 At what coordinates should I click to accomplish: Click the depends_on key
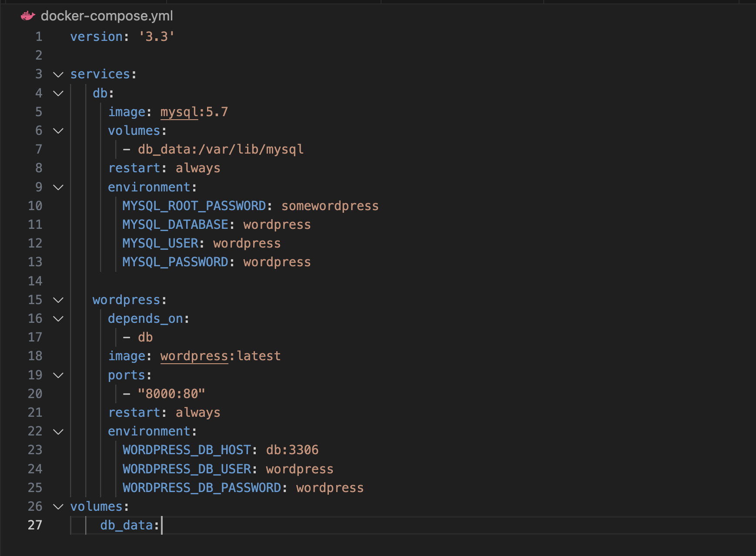coord(145,319)
